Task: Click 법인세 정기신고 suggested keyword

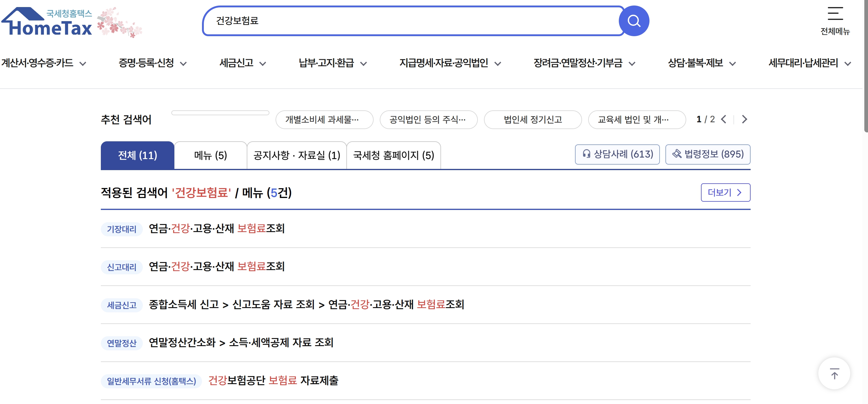Action: click(532, 120)
